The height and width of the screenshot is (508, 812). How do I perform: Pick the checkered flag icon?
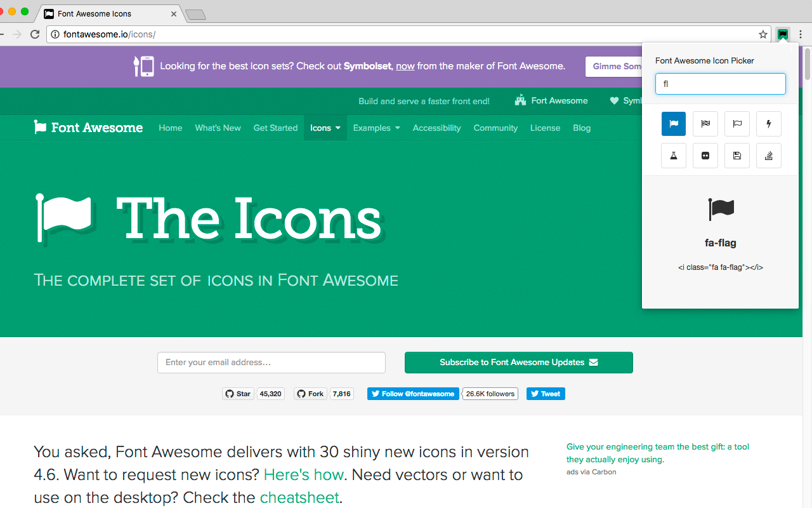tap(705, 124)
